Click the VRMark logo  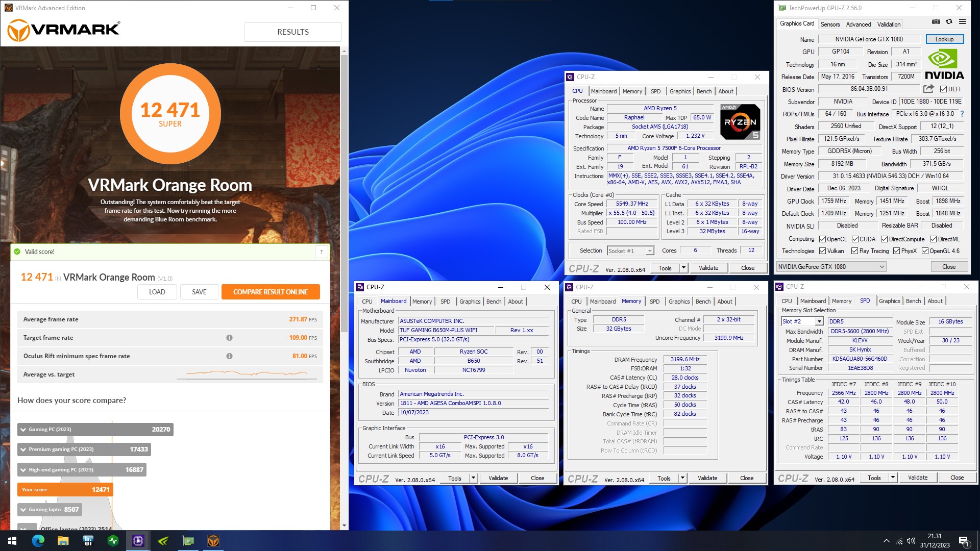tap(64, 30)
